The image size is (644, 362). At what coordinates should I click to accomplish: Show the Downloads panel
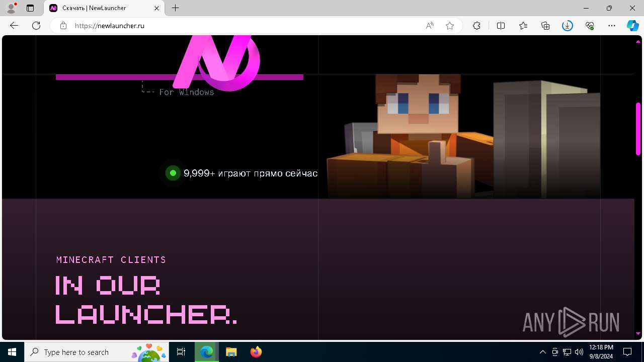568,26
